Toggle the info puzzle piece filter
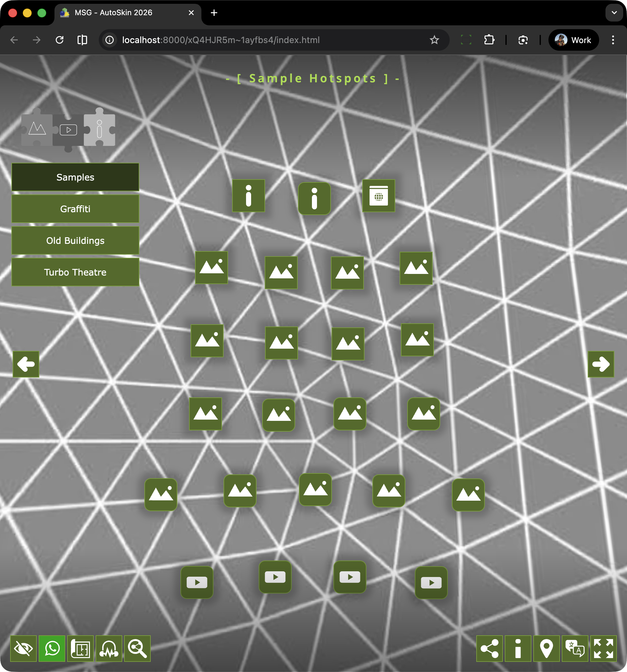Viewport: 627px width, 672px height. [99, 130]
